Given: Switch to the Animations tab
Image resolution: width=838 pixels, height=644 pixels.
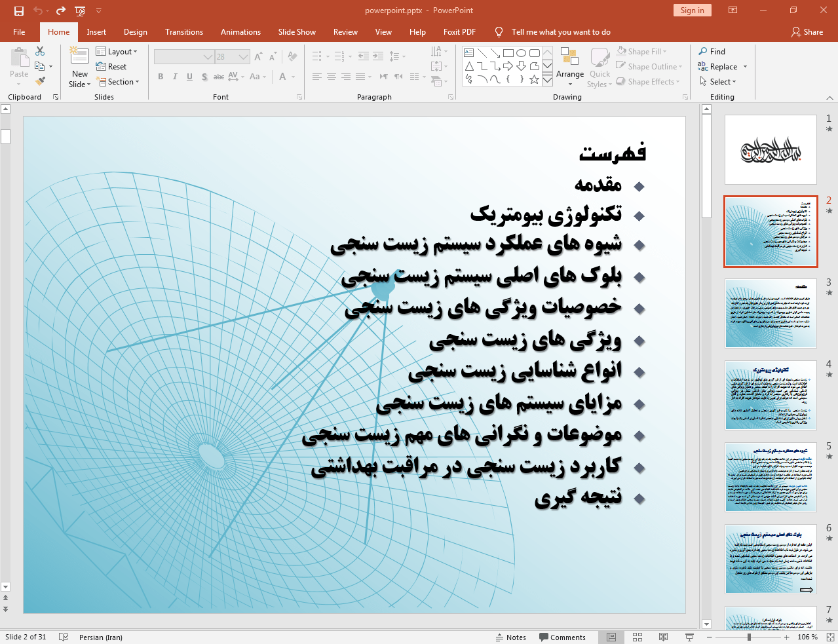Looking at the screenshot, I should coord(240,31).
